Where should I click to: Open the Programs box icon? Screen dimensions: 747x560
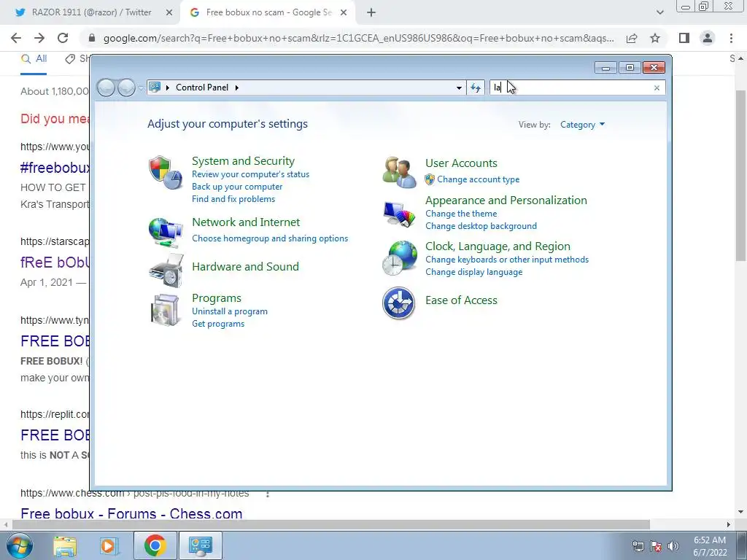point(165,310)
